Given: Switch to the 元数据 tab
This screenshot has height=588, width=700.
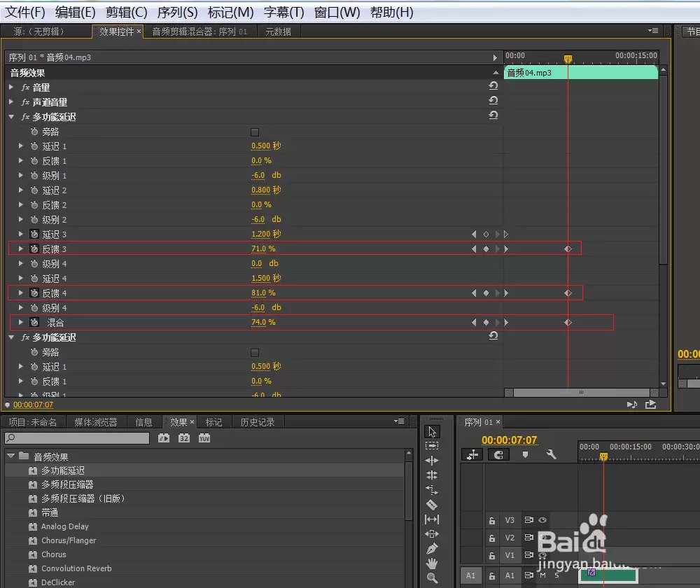Looking at the screenshot, I should click(278, 31).
